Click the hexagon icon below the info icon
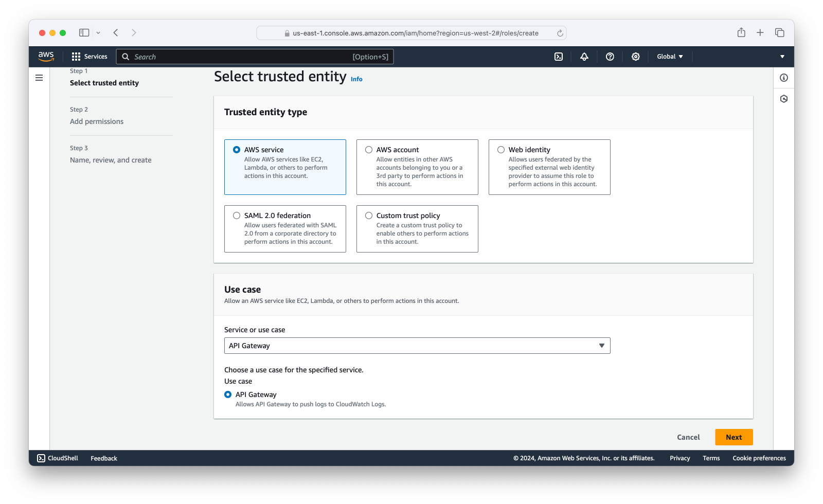The height and width of the screenshot is (504, 823). pos(784,99)
